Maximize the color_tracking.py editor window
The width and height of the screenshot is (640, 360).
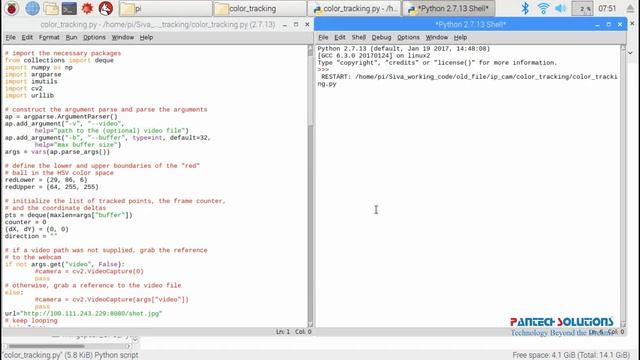point(296,24)
